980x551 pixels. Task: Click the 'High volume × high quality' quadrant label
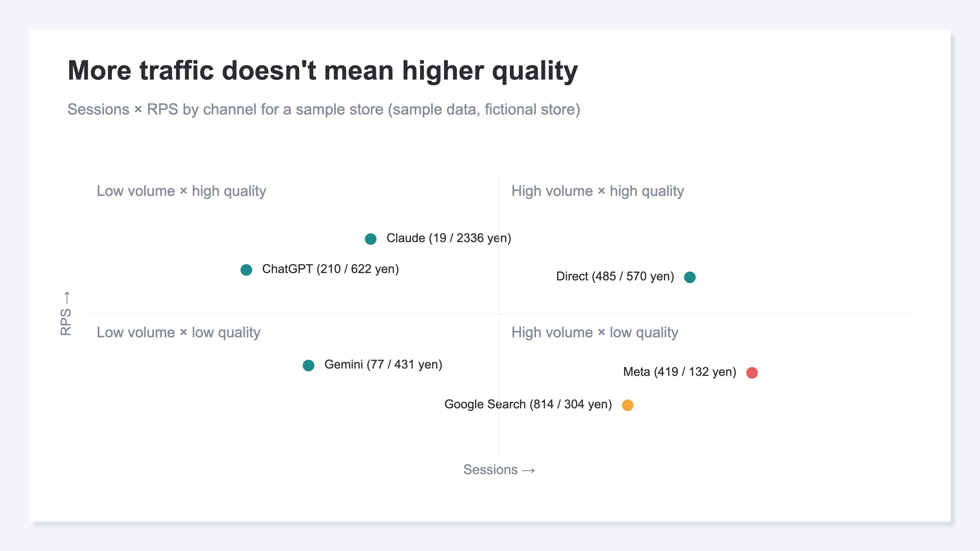tap(598, 191)
